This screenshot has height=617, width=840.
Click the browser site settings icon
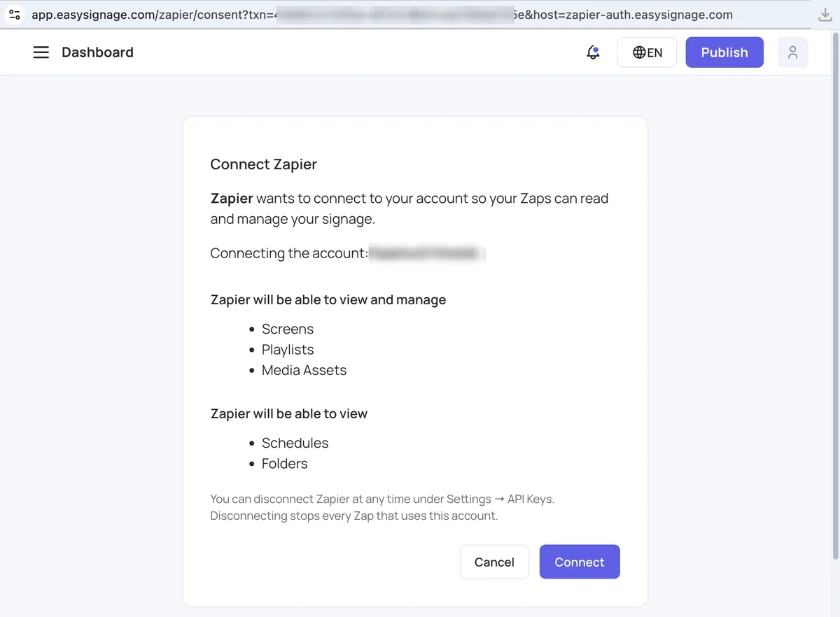pyautogui.click(x=15, y=15)
